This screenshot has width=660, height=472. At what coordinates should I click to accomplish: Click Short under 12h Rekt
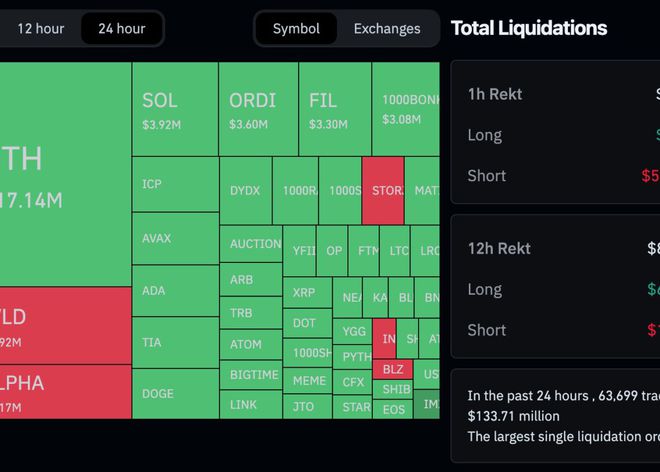[x=487, y=330]
